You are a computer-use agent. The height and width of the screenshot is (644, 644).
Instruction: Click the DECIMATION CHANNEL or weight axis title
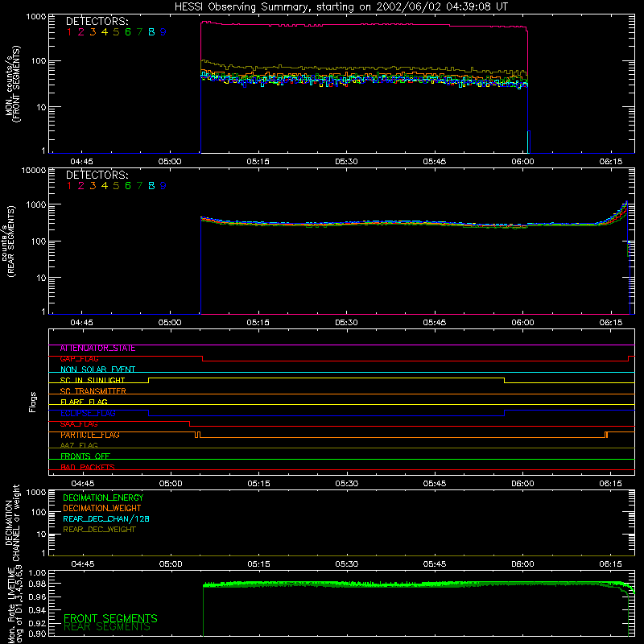pyautogui.click(x=12, y=522)
